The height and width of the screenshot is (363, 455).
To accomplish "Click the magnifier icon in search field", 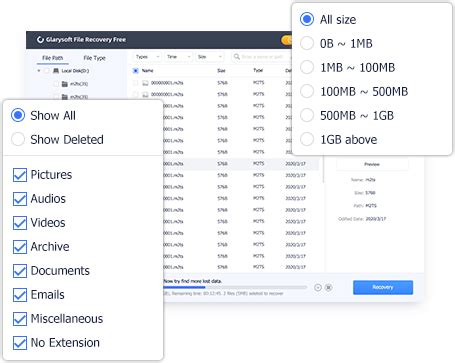I will point(237,57).
